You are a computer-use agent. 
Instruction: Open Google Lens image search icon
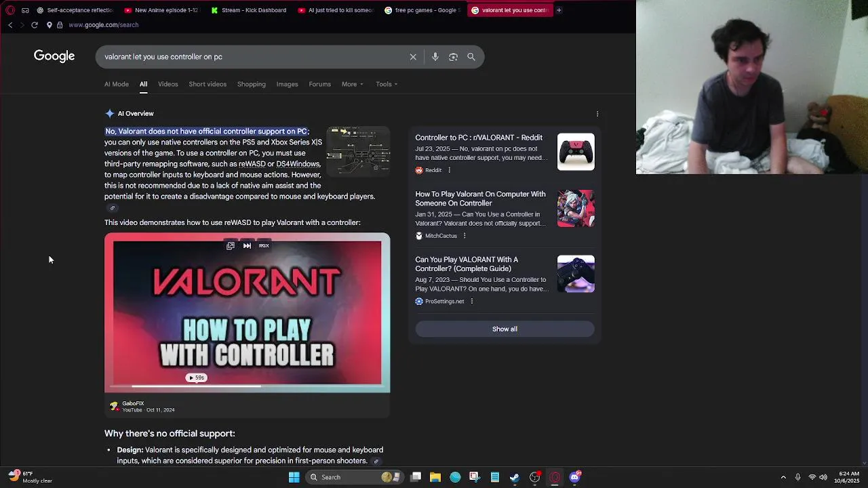tap(453, 57)
